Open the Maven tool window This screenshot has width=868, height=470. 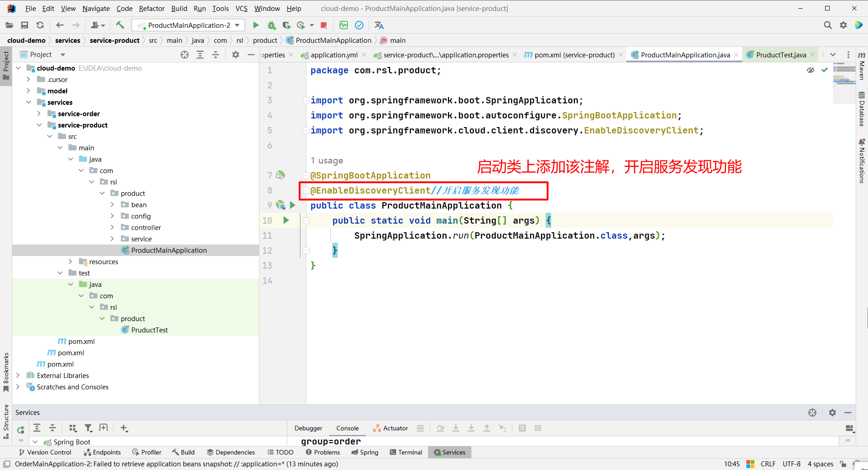pos(862,66)
